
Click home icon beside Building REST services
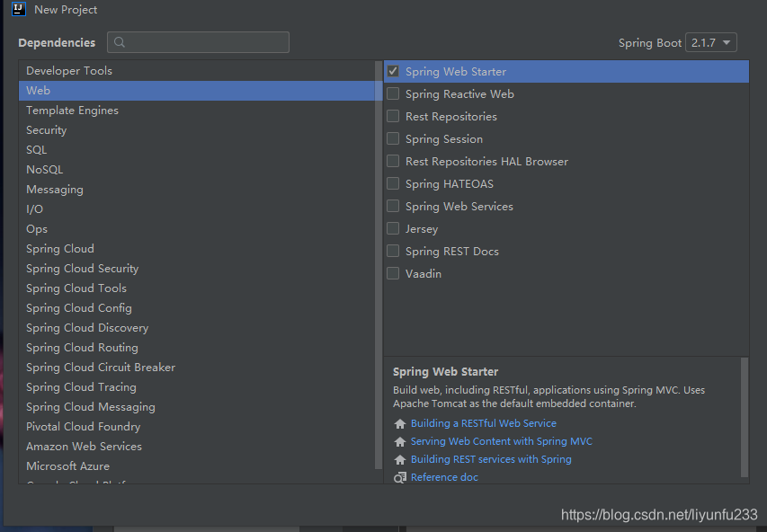click(x=400, y=459)
